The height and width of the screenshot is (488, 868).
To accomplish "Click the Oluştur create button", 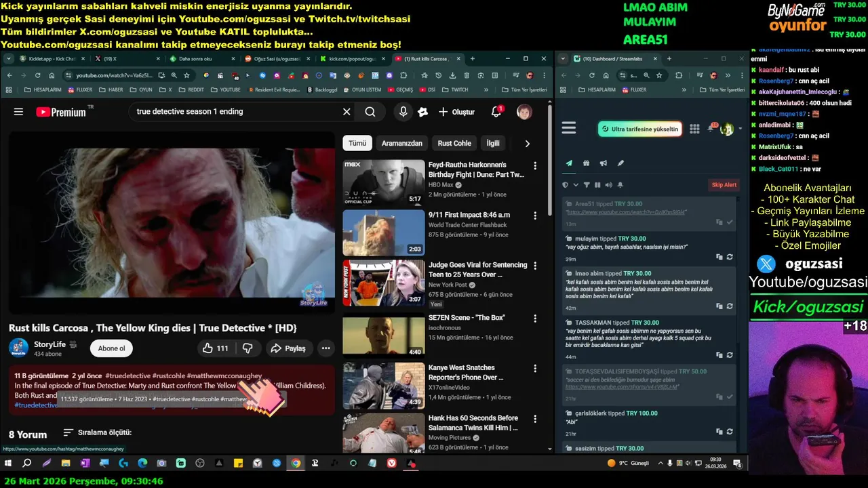I will click(456, 112).
